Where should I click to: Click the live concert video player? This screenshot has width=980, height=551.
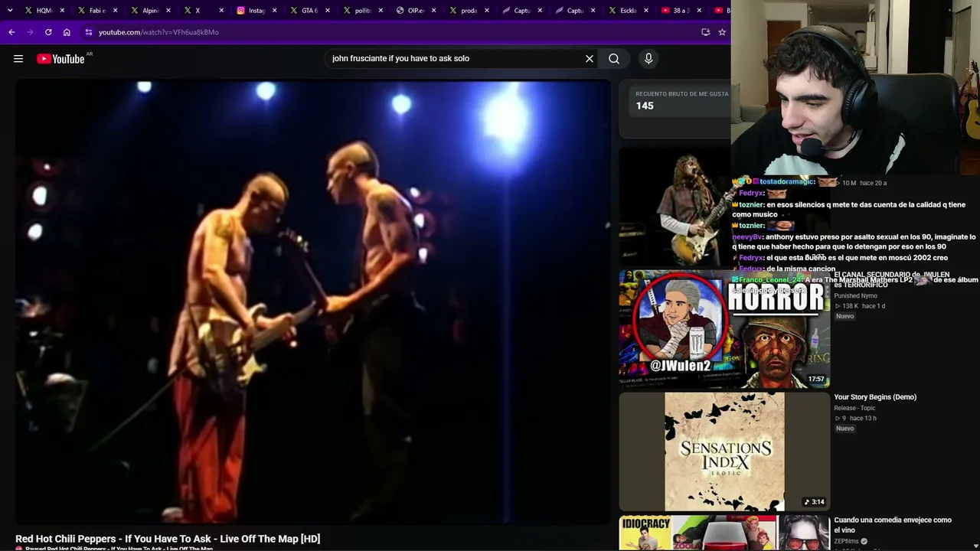pyautogui.click(x=312, y=302)
